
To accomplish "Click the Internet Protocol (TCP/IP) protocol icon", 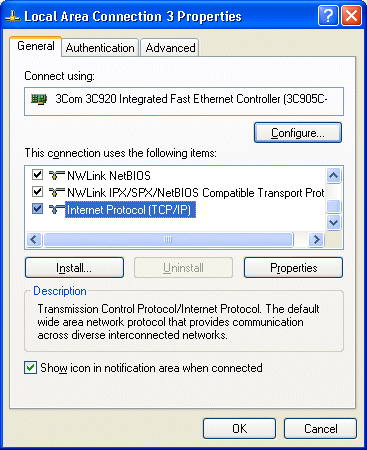I will tap(57, 209).
